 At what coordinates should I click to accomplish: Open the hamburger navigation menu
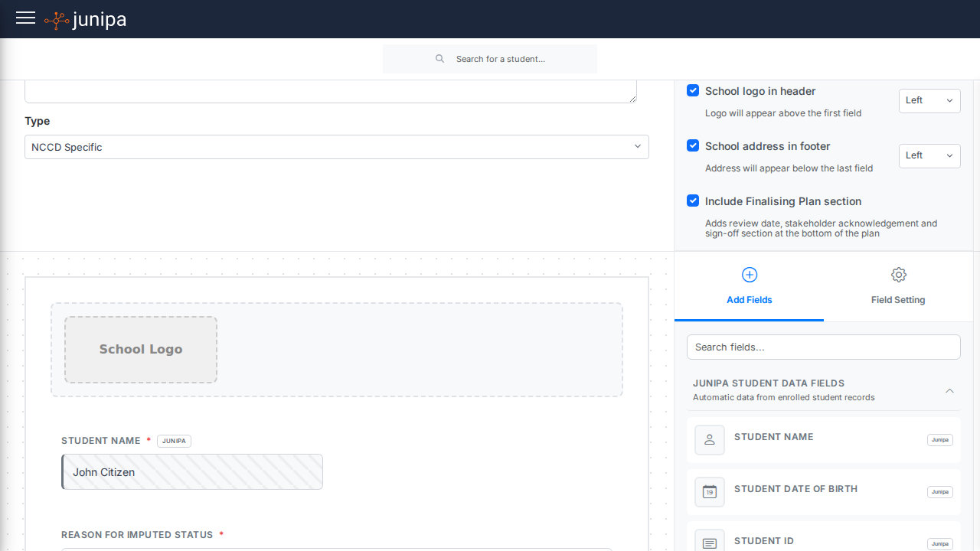click(25, 18)
